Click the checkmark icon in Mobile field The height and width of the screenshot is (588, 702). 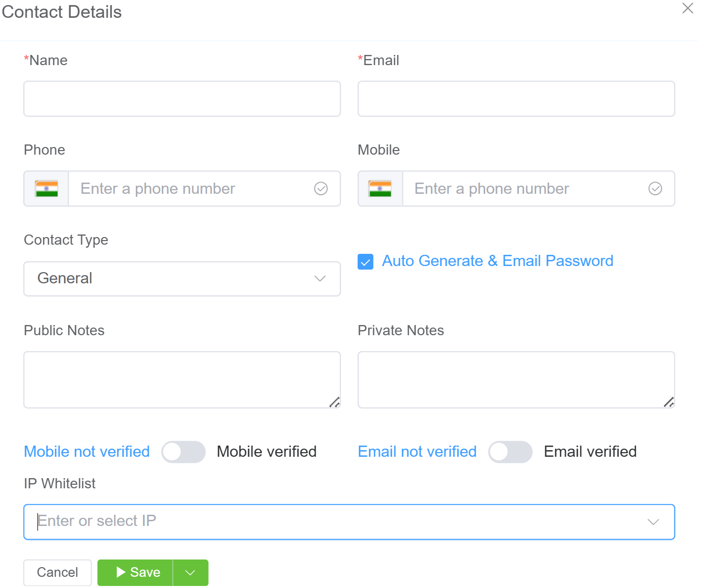tap(655, 189)
